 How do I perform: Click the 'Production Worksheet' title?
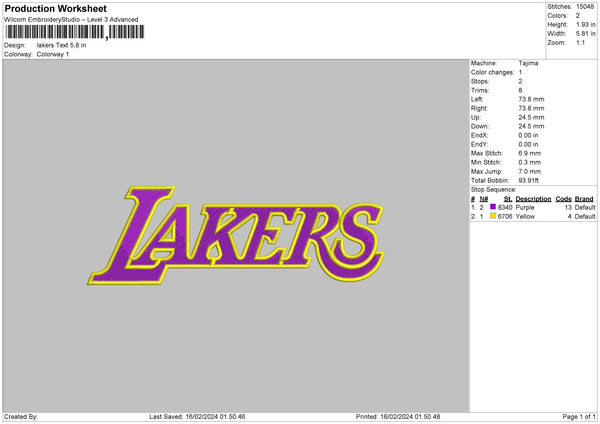(x=55, y=8)
